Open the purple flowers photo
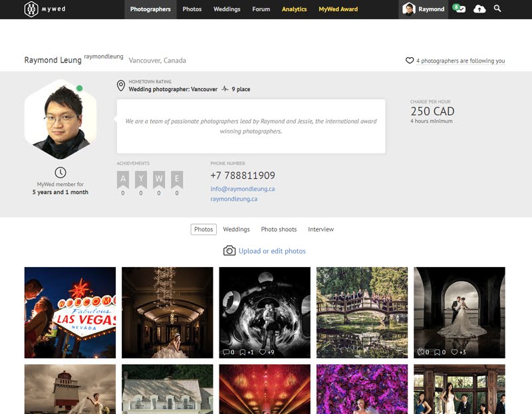Viewport: 532px width, 414px height. [x=362, y=389]
